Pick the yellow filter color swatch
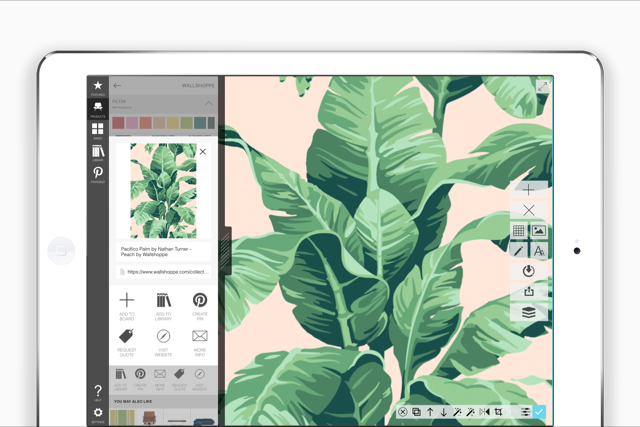 [173, 123]
